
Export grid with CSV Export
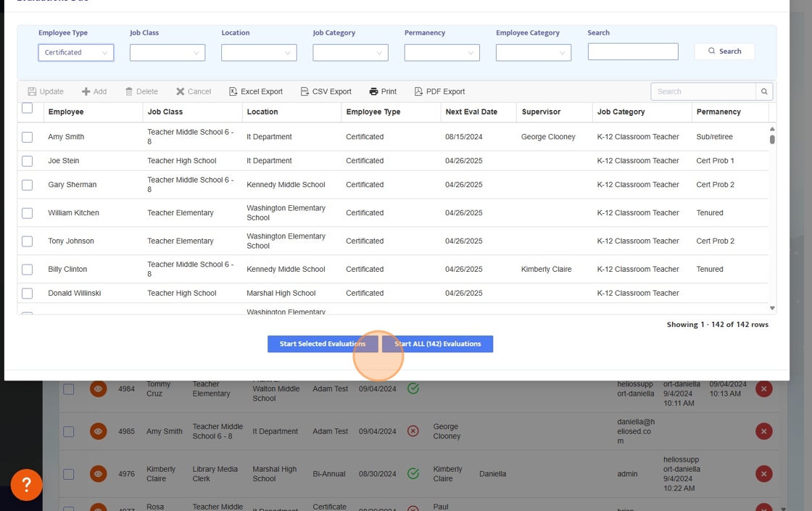click(x=326, y=91)
